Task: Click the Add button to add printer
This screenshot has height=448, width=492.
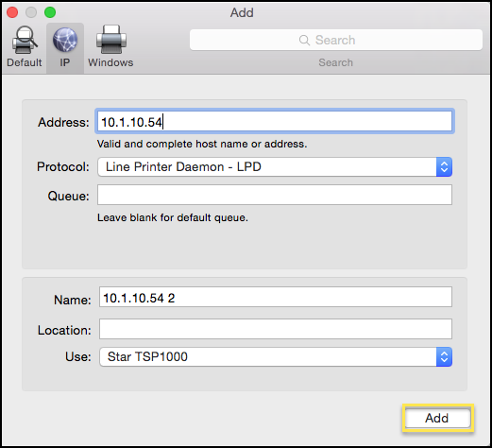Action: click(438, 419)
